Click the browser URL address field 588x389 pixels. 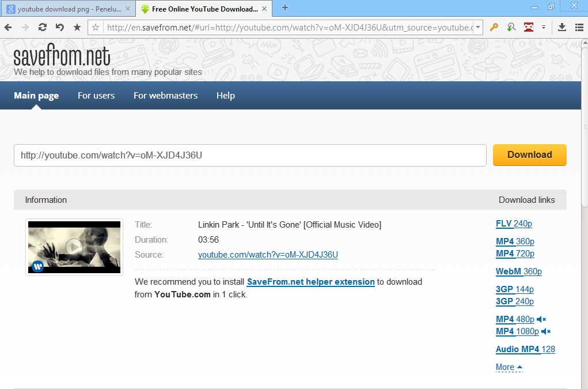(289, 28)
